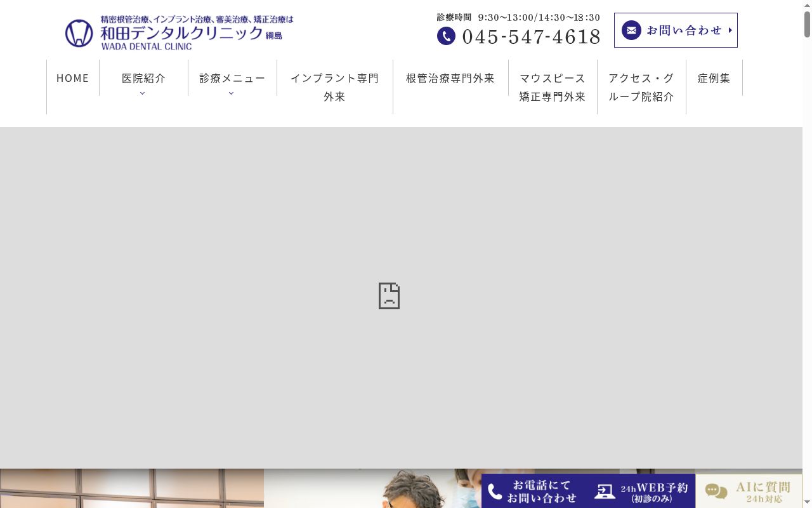Click the envelope icon in お問い合わせ button
Viewport: 812px width, 508px height.
click(x=631, y=30)
